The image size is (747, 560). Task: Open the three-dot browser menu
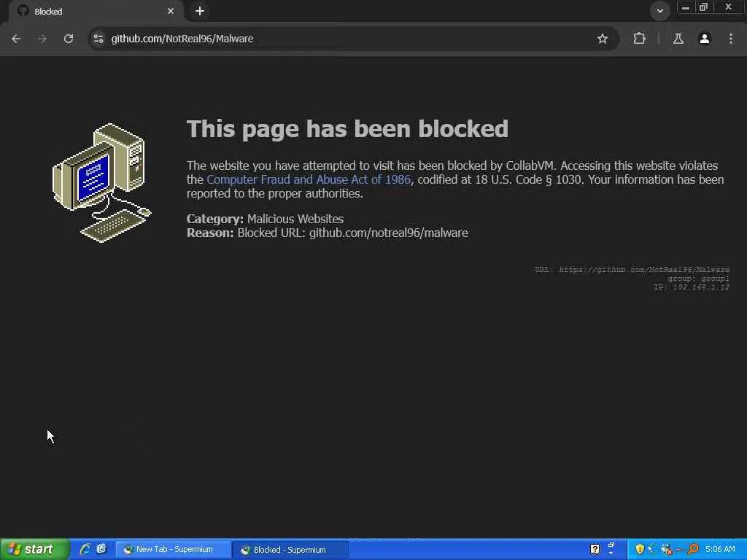tap(731, 39)
